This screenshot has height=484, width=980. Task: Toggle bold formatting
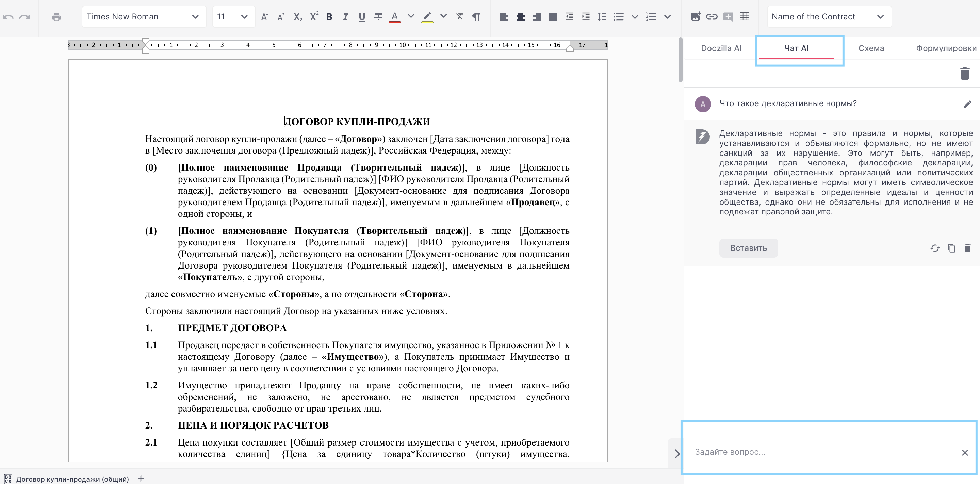coord(329,17)
